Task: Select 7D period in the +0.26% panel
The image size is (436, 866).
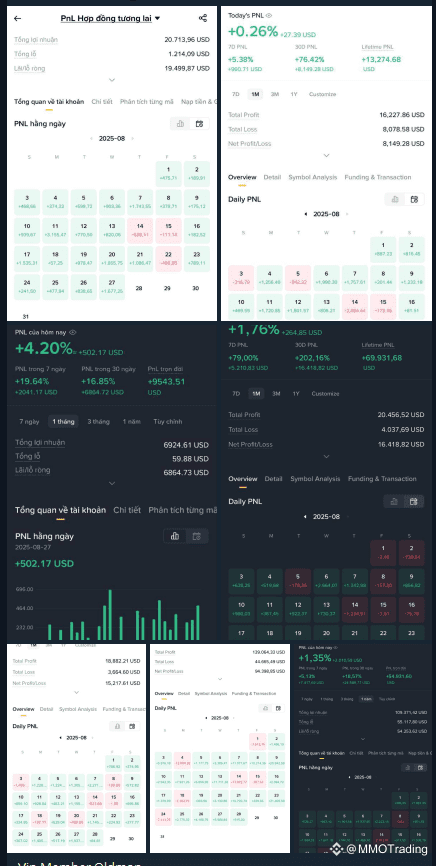Action: 235,94
